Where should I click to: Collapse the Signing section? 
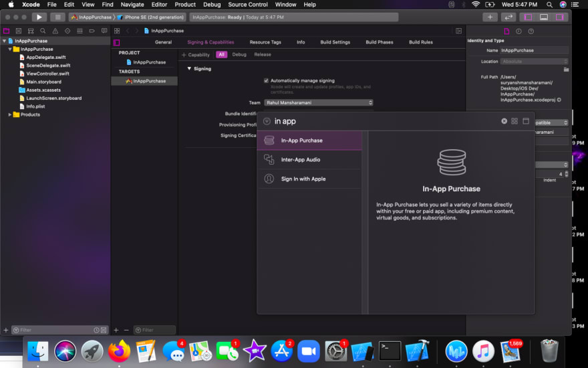click(x=189, y=69)
